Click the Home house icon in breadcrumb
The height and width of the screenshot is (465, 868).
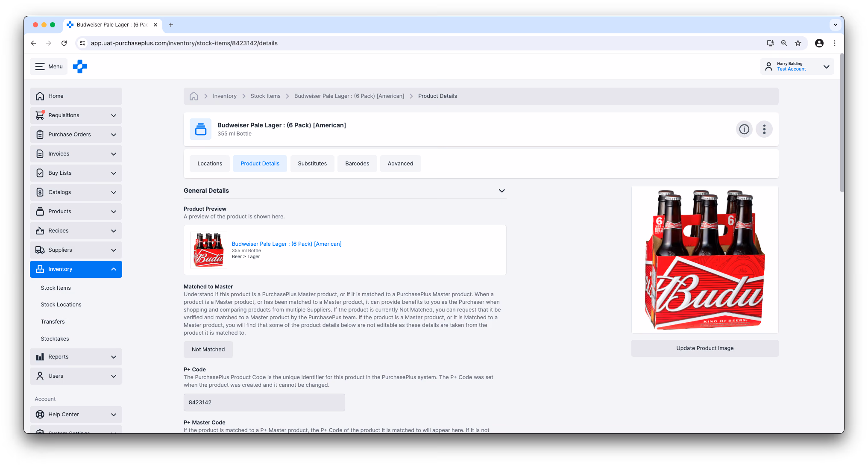(194, 96)
